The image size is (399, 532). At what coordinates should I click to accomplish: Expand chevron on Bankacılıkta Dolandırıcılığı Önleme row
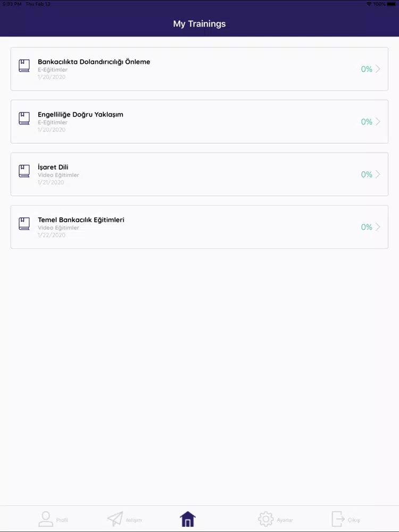[x=378, y=69]
